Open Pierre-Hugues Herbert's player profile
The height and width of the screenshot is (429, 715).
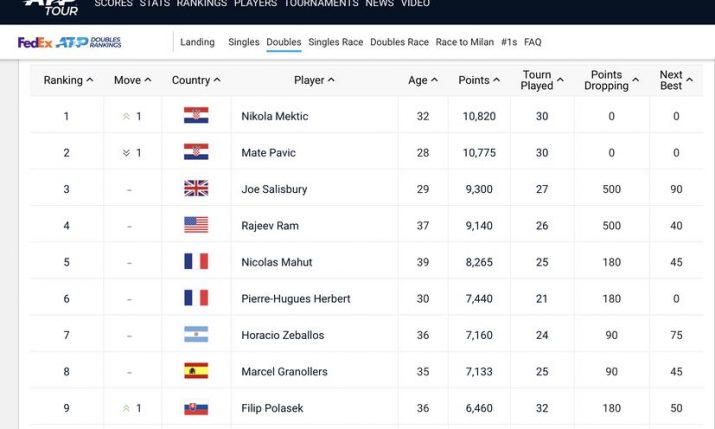click(295, 298)
